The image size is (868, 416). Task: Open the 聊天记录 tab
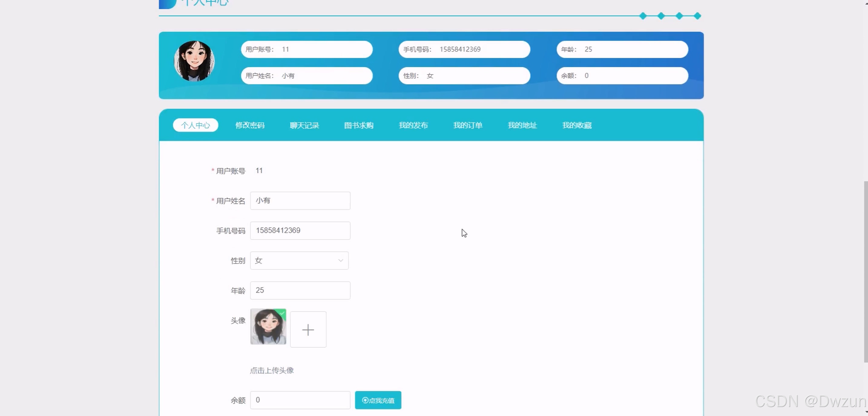(x=304, y=125)
